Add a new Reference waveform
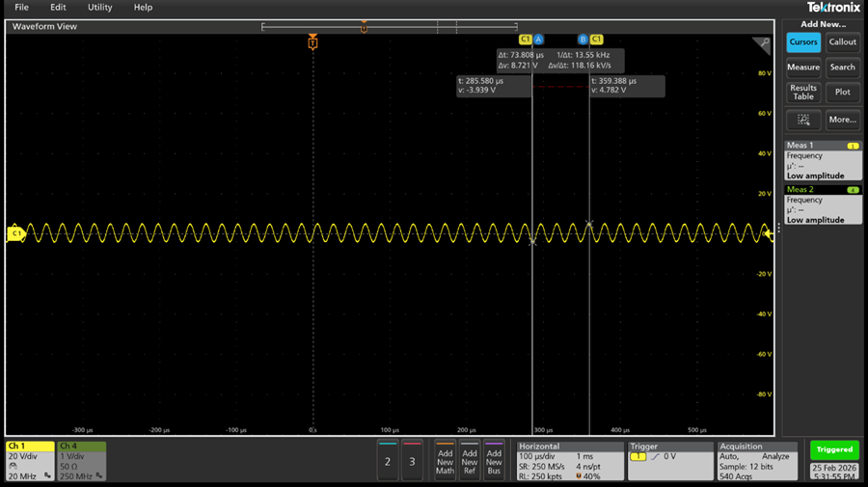Viewport: 868px width, 487px height. [x=470, y=460]
